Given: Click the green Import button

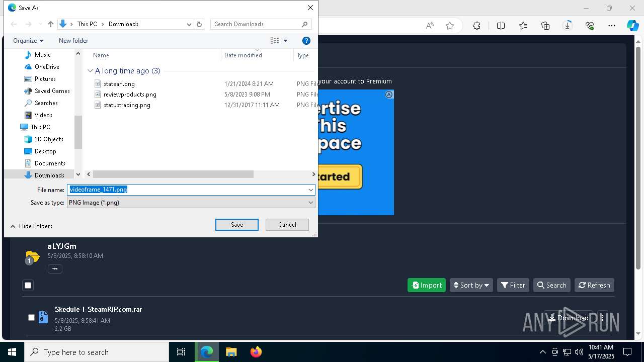Looking at the screenshot, I should click(x=427, y=285).
